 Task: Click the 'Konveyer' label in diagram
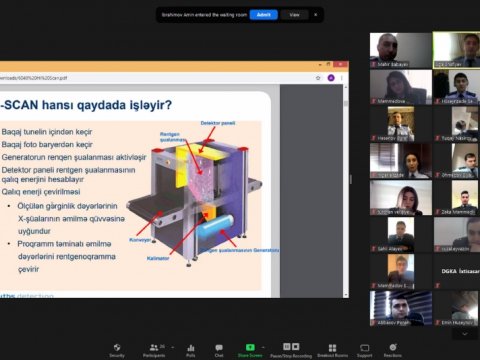pos(140,240)
